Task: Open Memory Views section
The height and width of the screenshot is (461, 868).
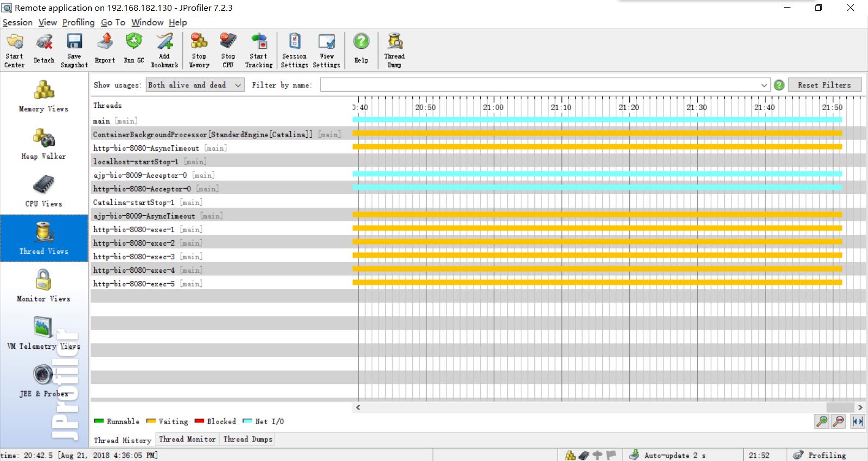Action: pyautogui.click(x=44, y=96)
